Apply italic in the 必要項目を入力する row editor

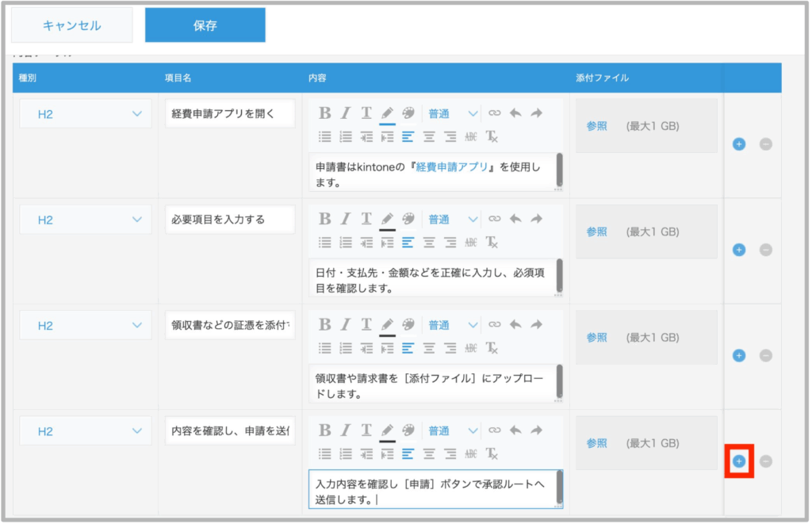pos(346,219)
